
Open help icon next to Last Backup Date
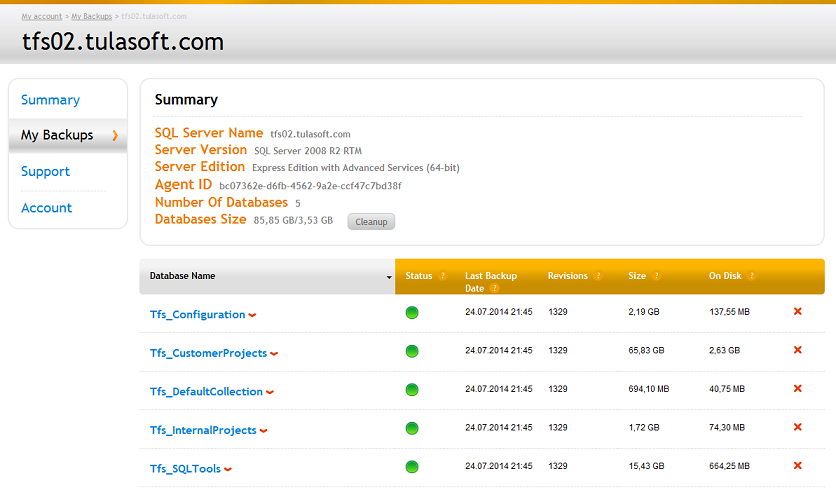pyautogui.click(x=494, y=288)
